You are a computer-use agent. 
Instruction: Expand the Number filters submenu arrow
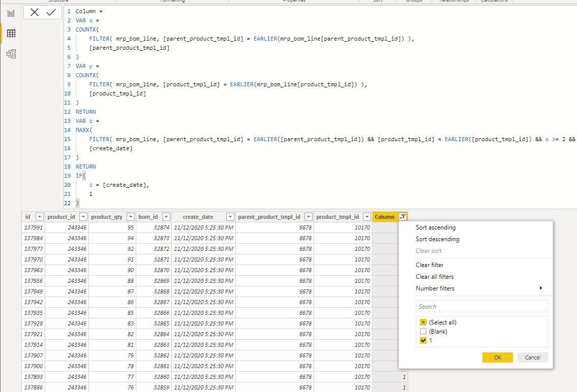[x=540, y=288]
